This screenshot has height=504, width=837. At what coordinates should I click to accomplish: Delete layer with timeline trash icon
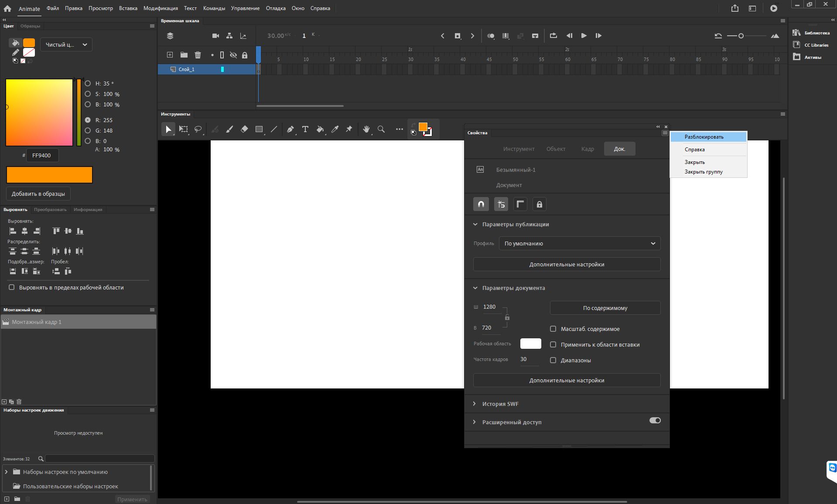(198, 55)
